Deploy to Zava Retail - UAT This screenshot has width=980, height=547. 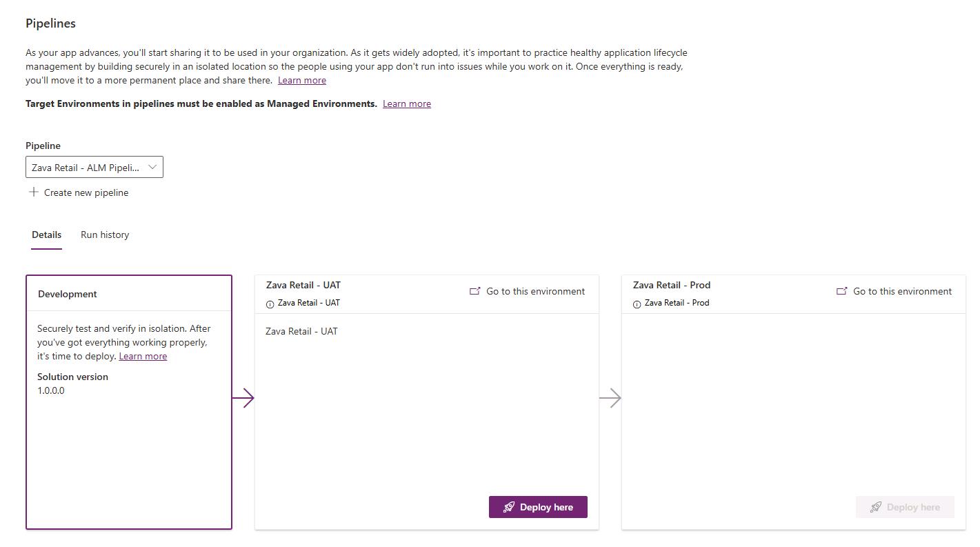click(538, 507)
